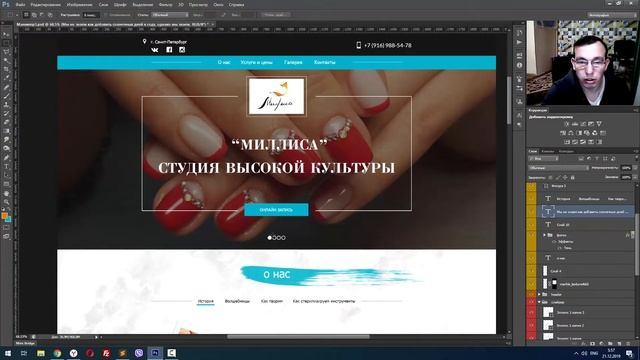Select the History Brush tool

(6, 113)
